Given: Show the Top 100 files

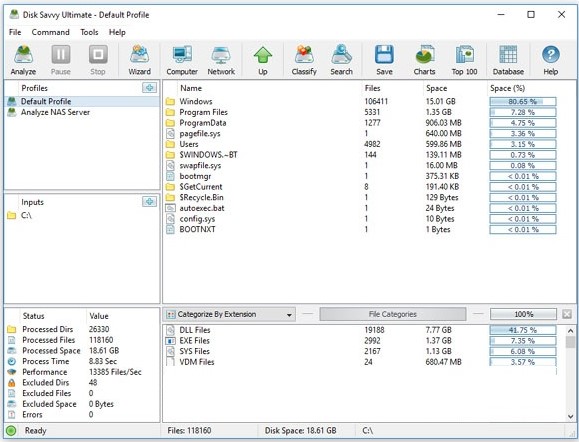Looking at the screenshot, I should [464, 60].
